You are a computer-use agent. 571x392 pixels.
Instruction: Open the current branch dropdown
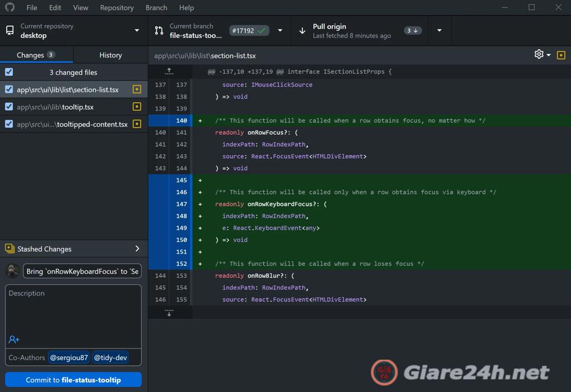280,31
